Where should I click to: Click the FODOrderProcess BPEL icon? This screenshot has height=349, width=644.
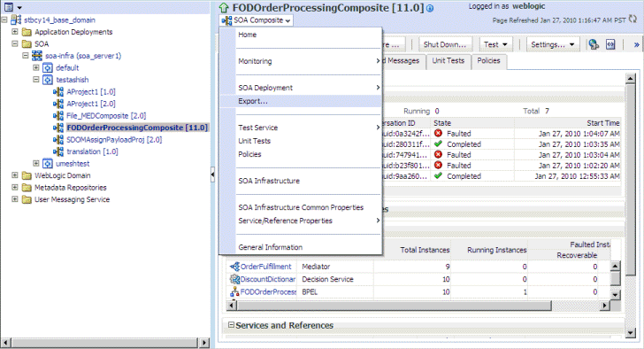(234, 291)
